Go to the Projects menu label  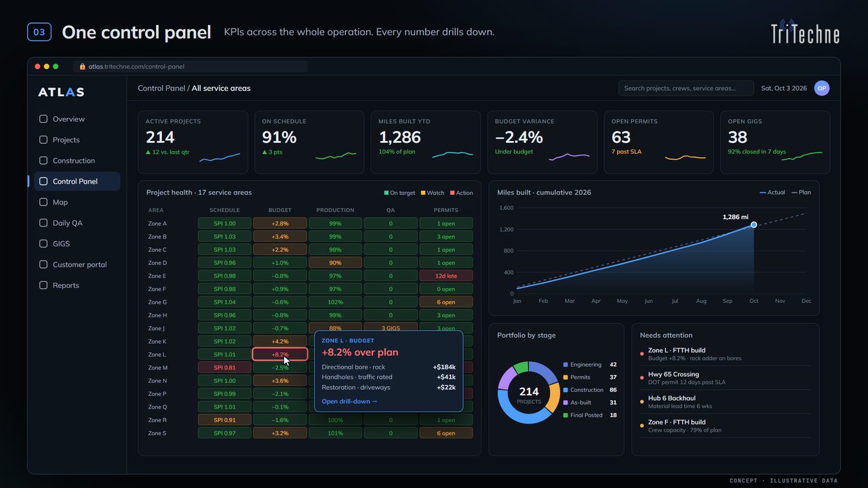point(66,140)
